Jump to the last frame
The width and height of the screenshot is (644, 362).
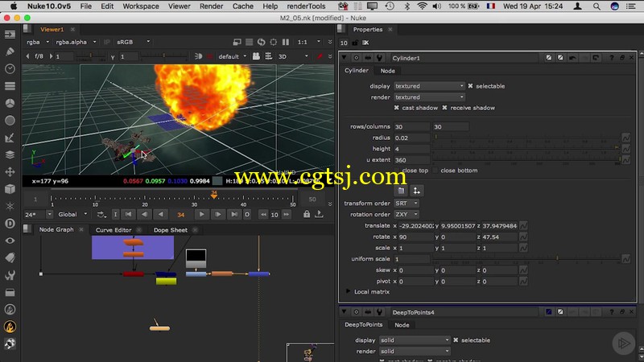(x=233, y=214)
